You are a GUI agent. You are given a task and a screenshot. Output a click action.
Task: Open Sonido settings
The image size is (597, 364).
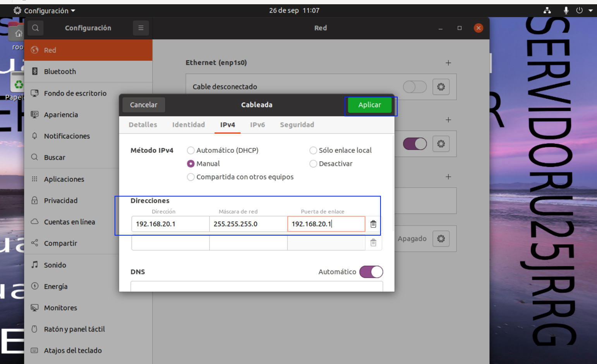coord(88,265)
